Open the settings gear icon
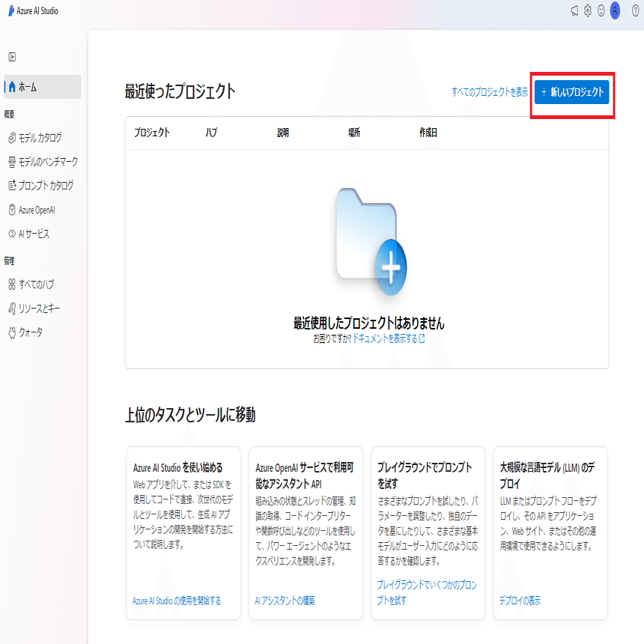 [588, 10]
